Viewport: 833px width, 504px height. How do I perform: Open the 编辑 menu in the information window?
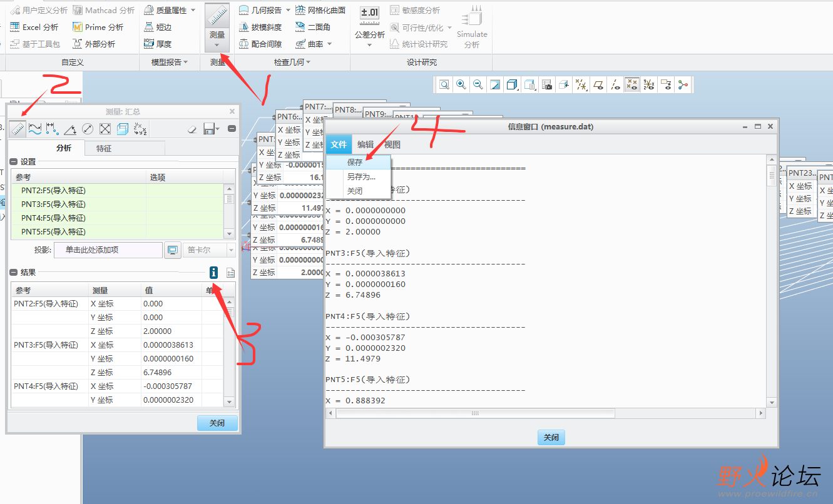pyautogui.click(x=366, y=144)
